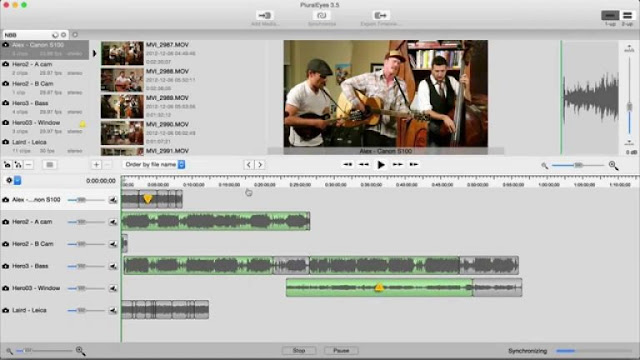
Task: Click the add new project tab plus icon
Action: (75, 35)
